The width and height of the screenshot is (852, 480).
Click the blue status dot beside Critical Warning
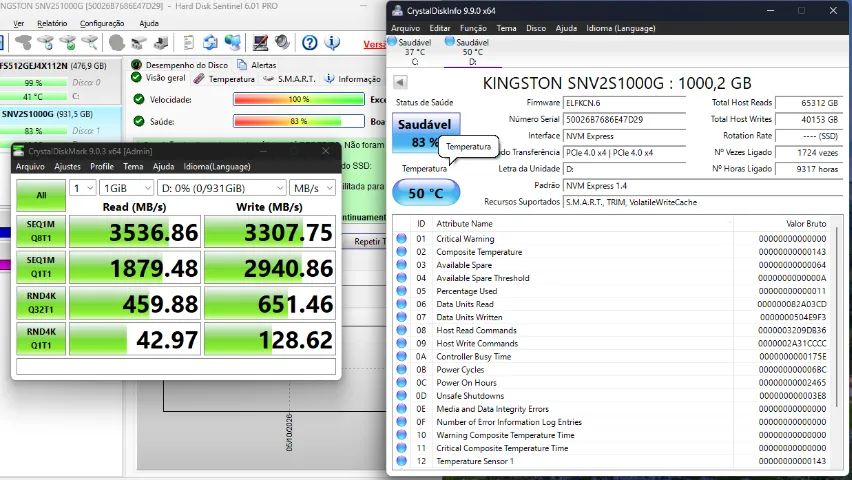tap(402, 238)
